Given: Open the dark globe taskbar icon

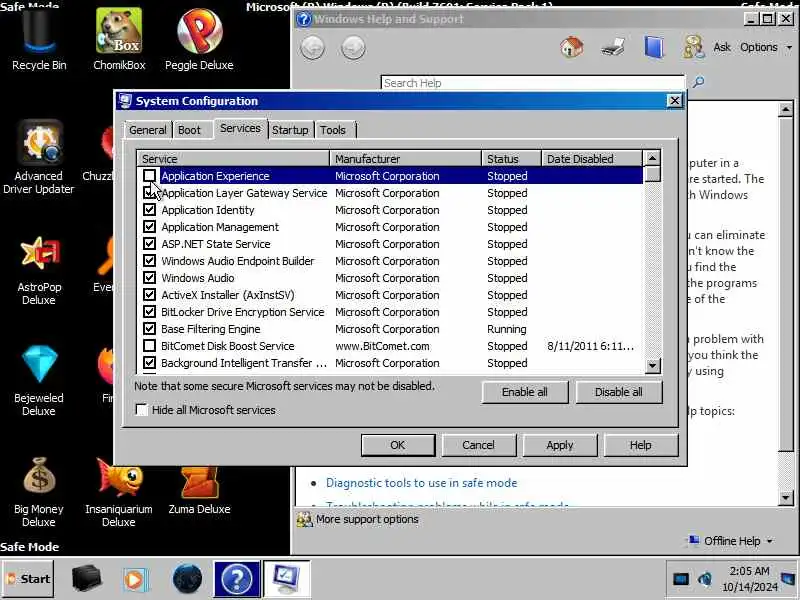Looking at the screenshot, I should (187, 579).
